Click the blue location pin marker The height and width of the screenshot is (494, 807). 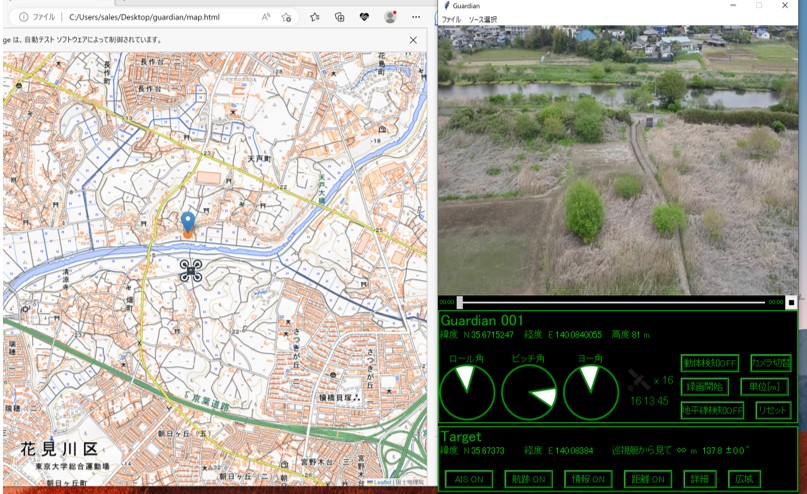point(187,223)
